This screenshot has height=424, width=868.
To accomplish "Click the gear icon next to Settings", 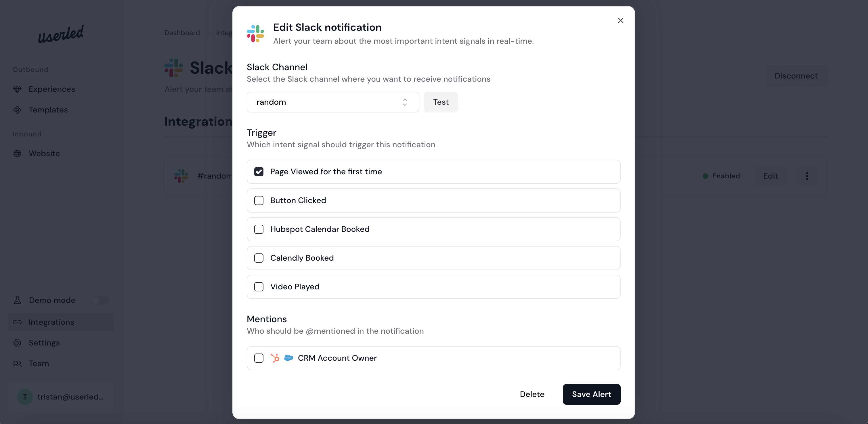I will [x=17, y=343].
